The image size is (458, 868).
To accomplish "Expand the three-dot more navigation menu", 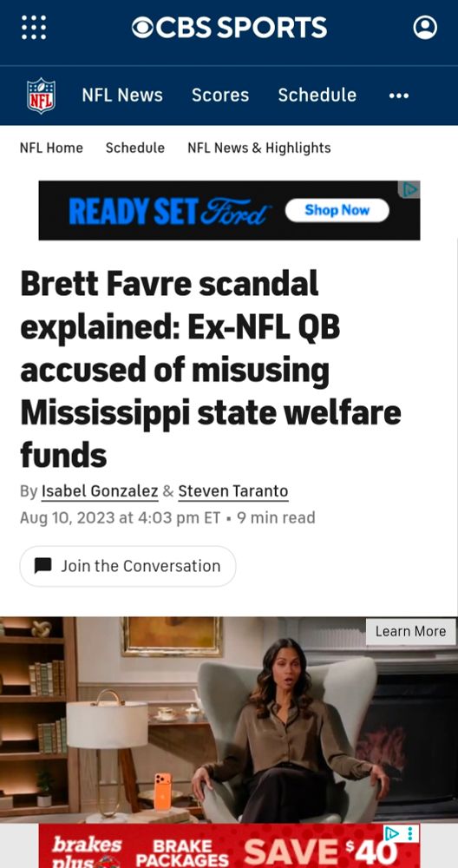I will pyautogui.click(x=399, y=95).
